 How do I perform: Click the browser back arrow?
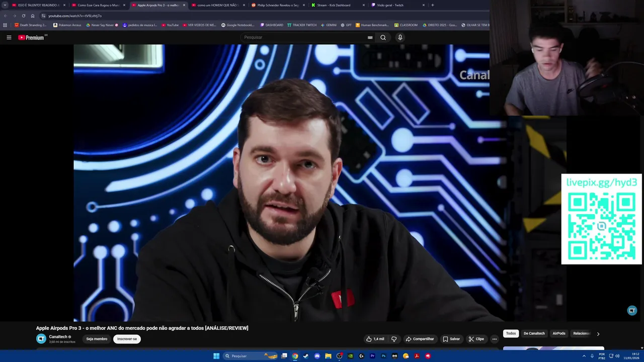click(x=5, y=16)
